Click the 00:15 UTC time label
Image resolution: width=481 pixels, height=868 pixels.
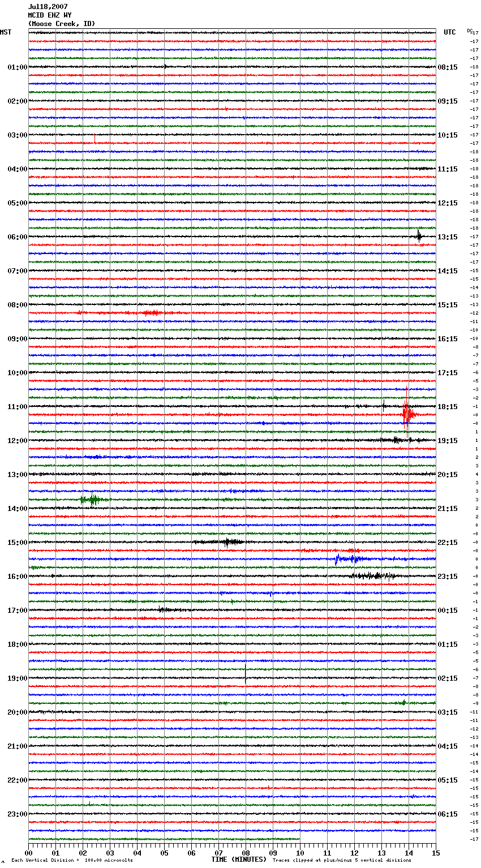448,611
